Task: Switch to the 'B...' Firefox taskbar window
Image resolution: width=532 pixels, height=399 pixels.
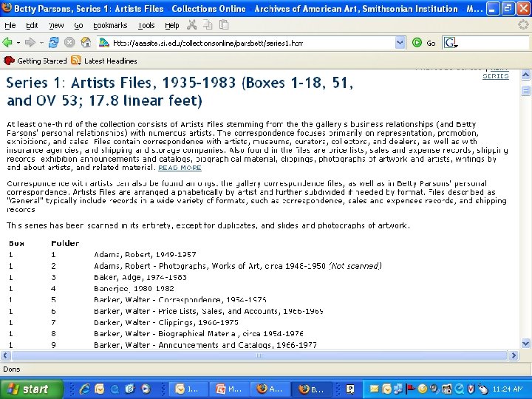Action: [x=312, y=389]
